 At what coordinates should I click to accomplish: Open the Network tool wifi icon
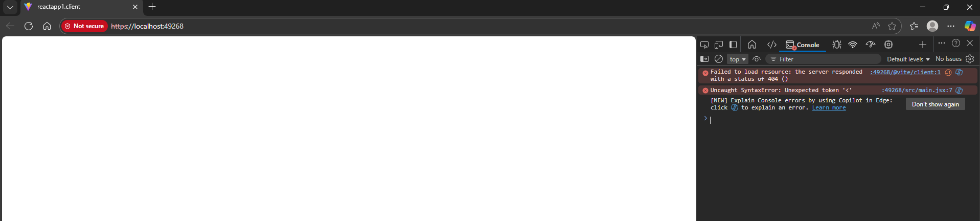pos(853,45)
